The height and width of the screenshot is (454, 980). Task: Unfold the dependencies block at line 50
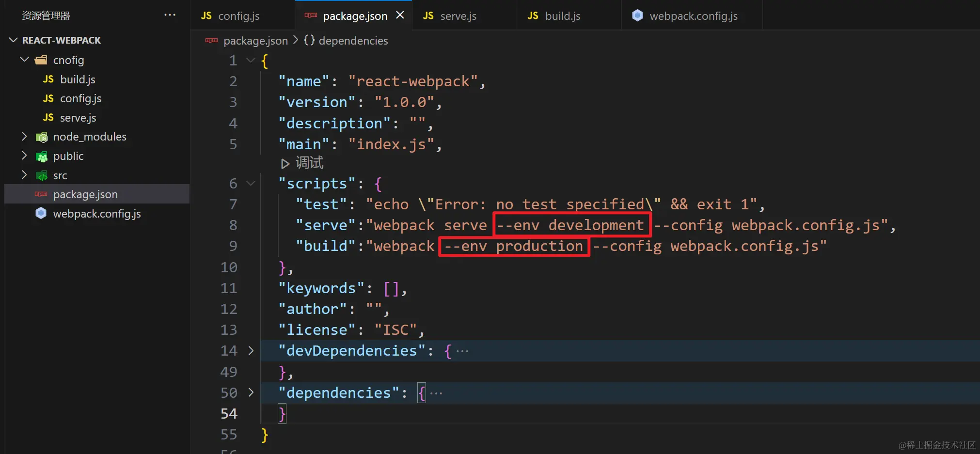click(x=251, y=392)
